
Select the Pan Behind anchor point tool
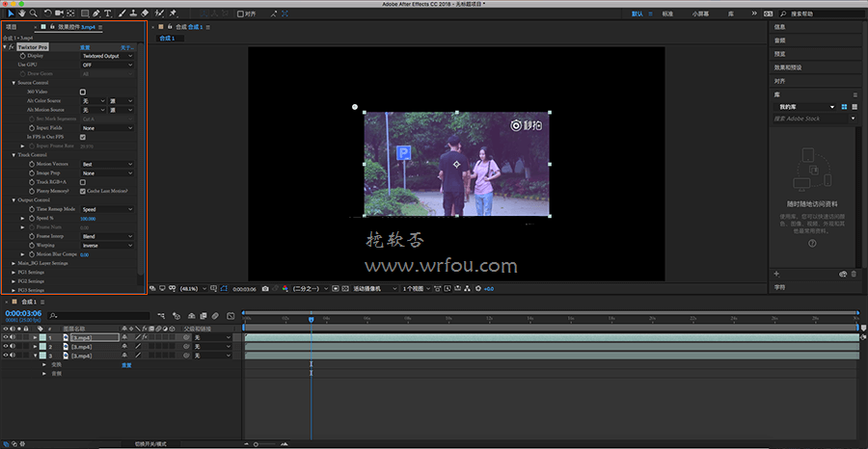click(x=70, y=13)
